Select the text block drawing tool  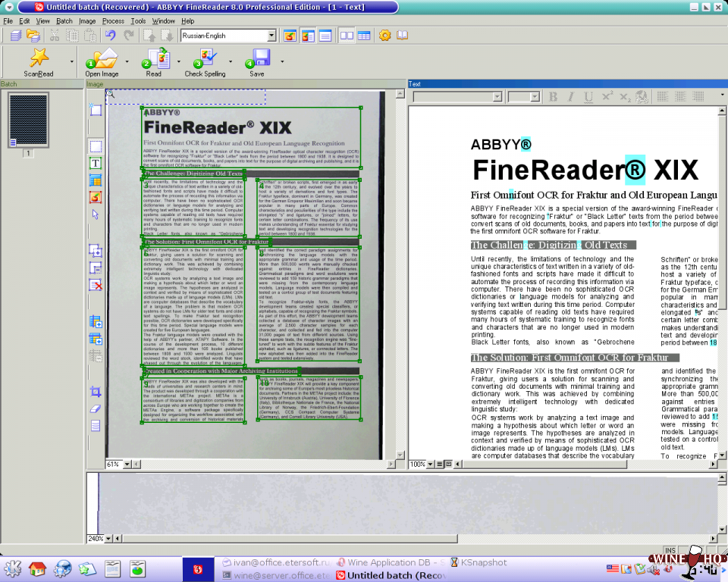tap(96, 163)
